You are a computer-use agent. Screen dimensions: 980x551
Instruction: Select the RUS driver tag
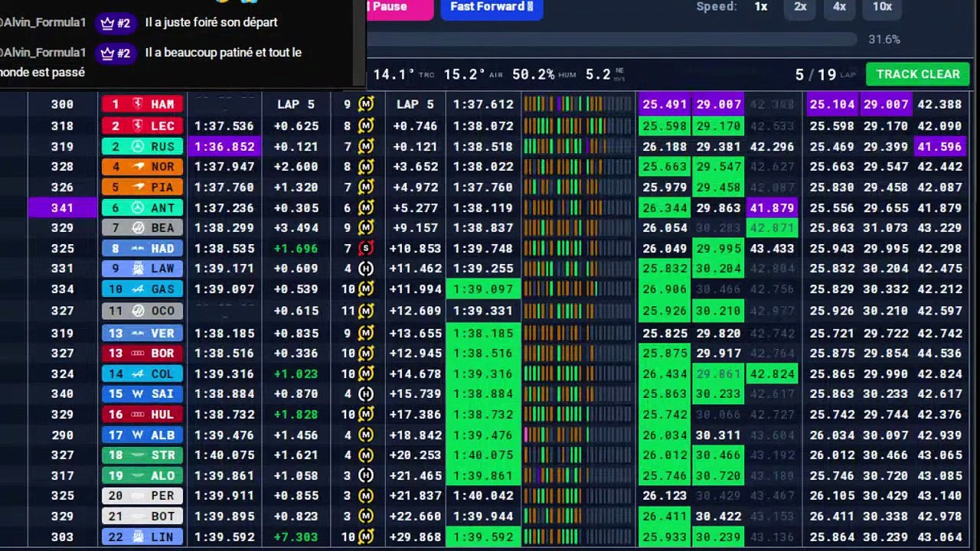(x=142, y=146)
